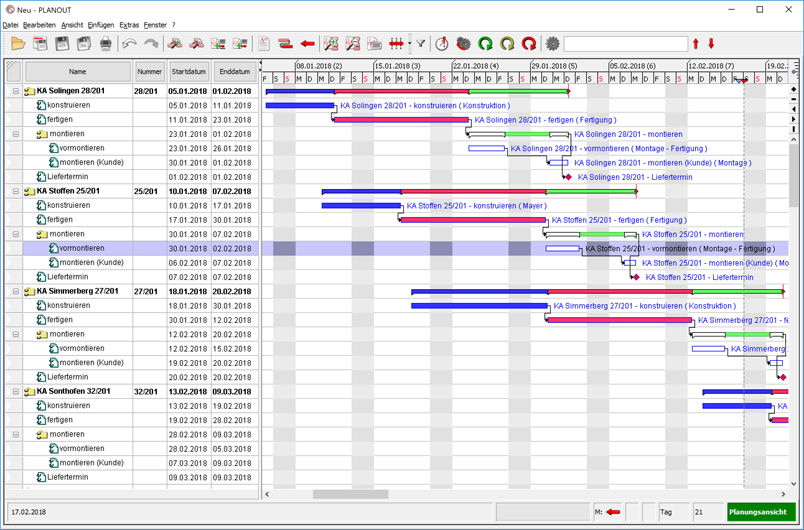Click the zoom in chart icon

tap(331, 44)
